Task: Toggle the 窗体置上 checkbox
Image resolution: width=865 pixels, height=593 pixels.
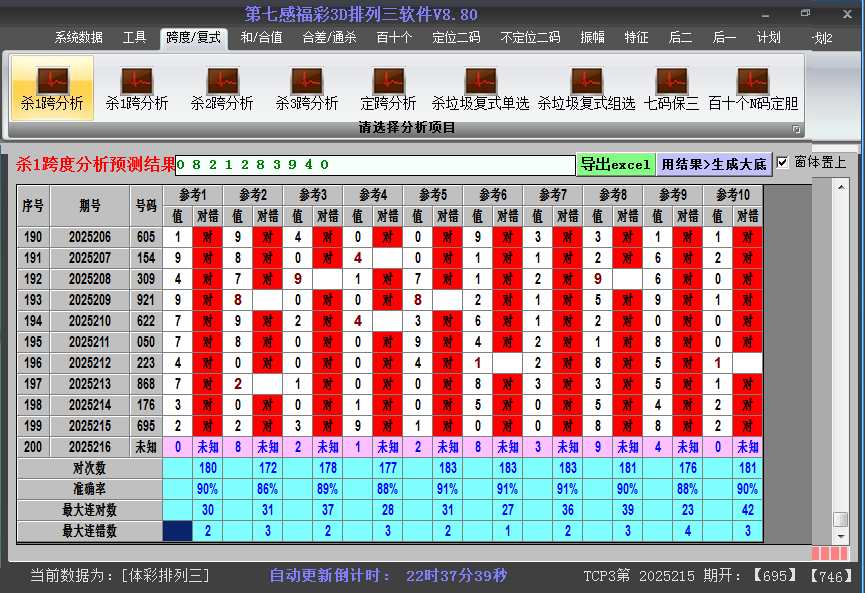Action: tap(782, 163)
